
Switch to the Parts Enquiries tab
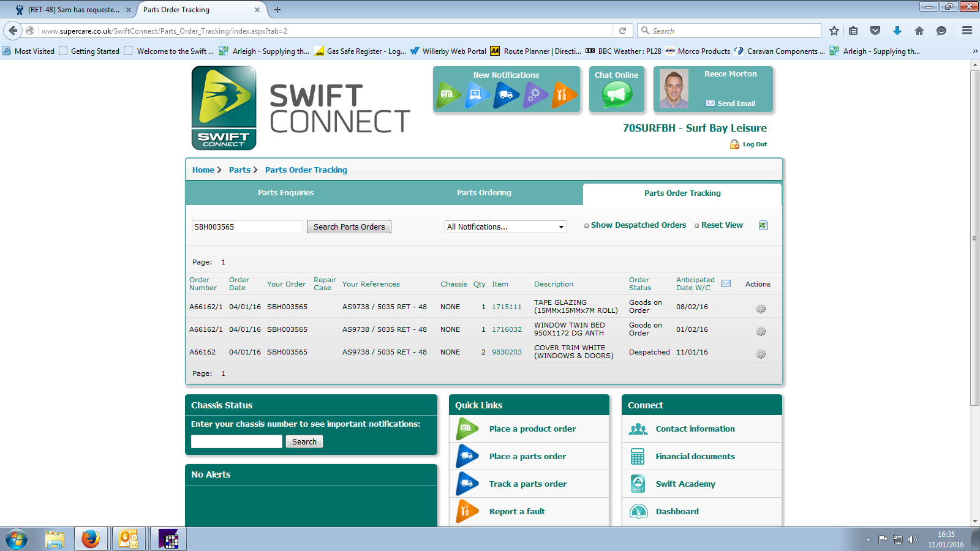[x=285, y=193]
